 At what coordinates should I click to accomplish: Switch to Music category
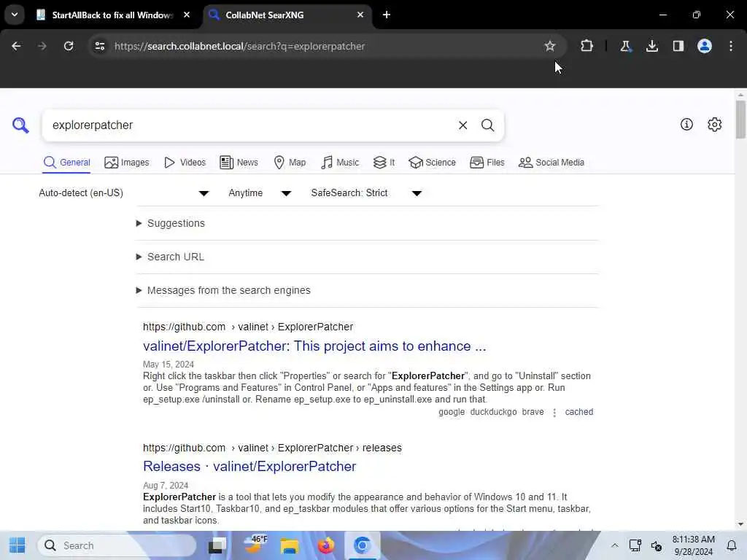[340, 163]
